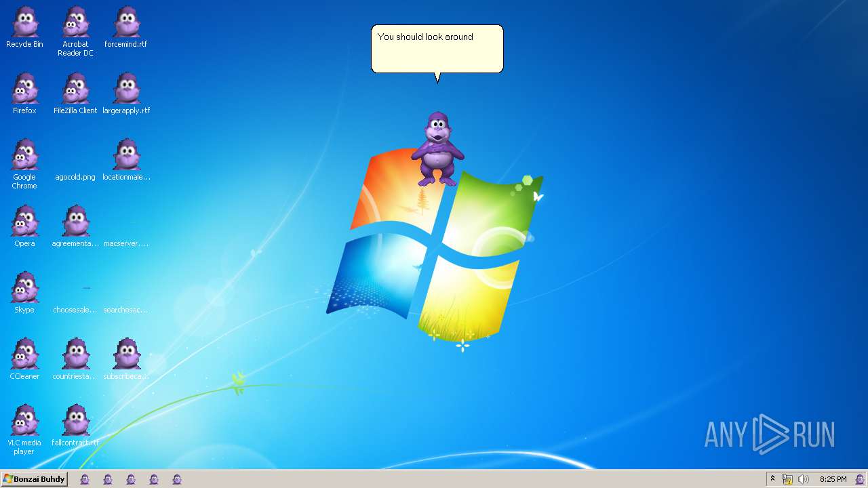868x488 pixels.
Task: Click the 8:25 PM taskbar clock
Action: tap(833, 479)
